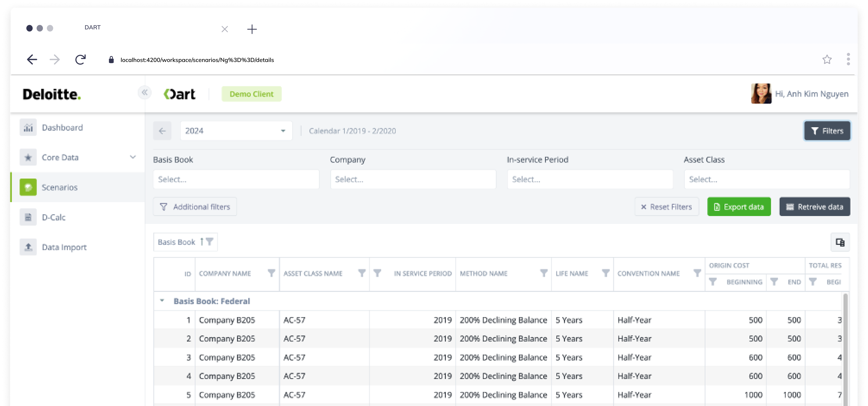Open Dashboard in the sidebar

pos(62,127)
